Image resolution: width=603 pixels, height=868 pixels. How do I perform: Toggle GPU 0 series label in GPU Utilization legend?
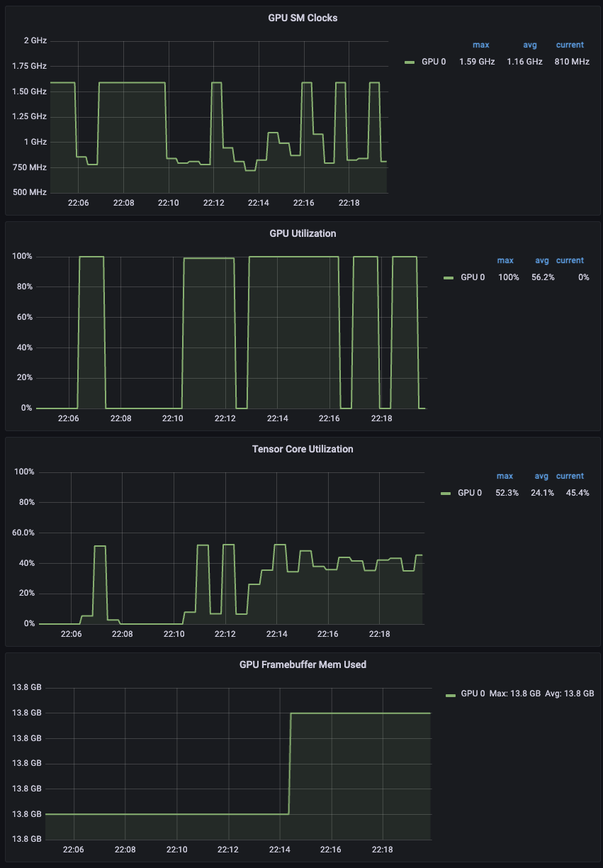tap(473, 277)
